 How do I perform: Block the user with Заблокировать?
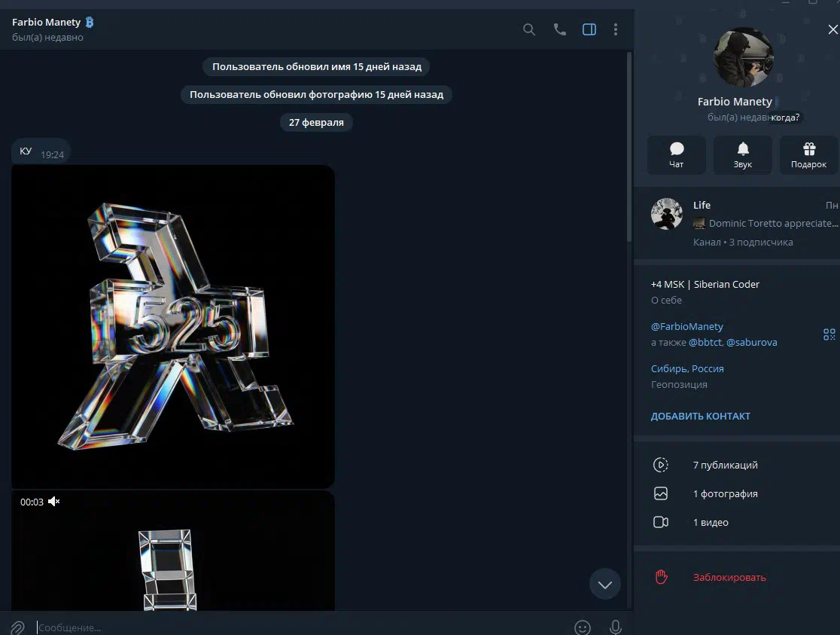point(729,577)
